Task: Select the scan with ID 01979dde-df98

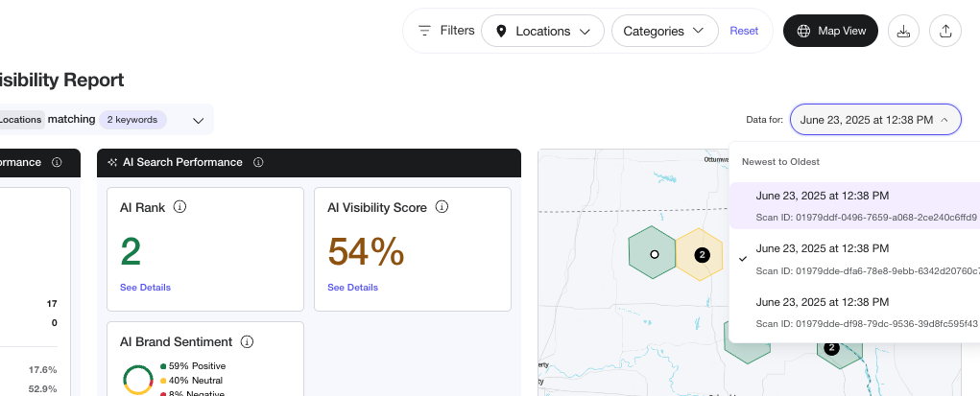Action: click(x=854, y=312)
